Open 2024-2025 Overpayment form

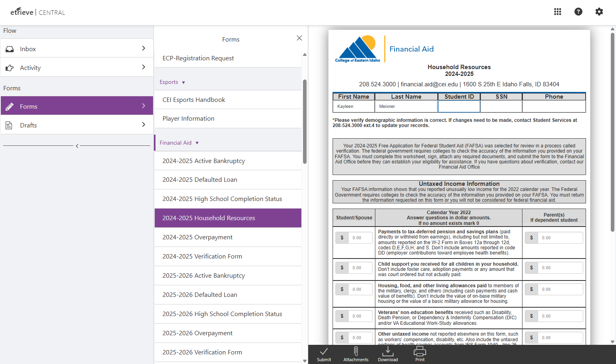point(228,237)
